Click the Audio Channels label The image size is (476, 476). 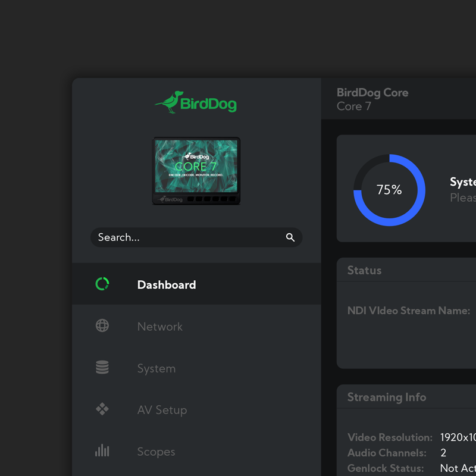(387, 453)
